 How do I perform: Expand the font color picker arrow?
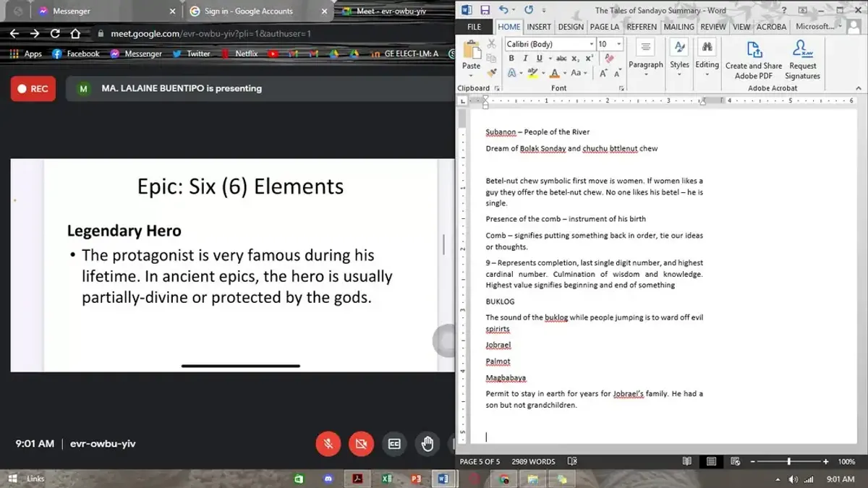(564, 73)
